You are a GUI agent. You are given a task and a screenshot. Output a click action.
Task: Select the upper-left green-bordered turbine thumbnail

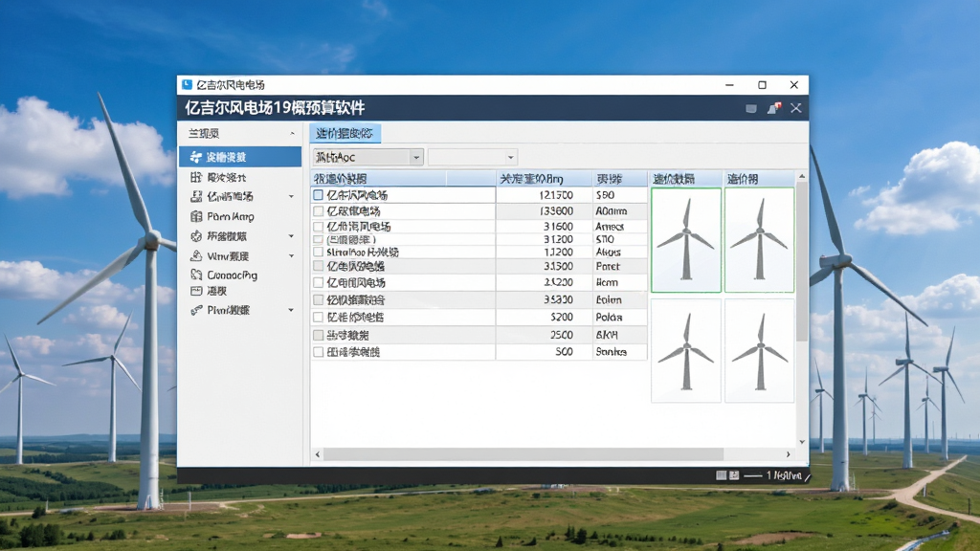point(686,240)
